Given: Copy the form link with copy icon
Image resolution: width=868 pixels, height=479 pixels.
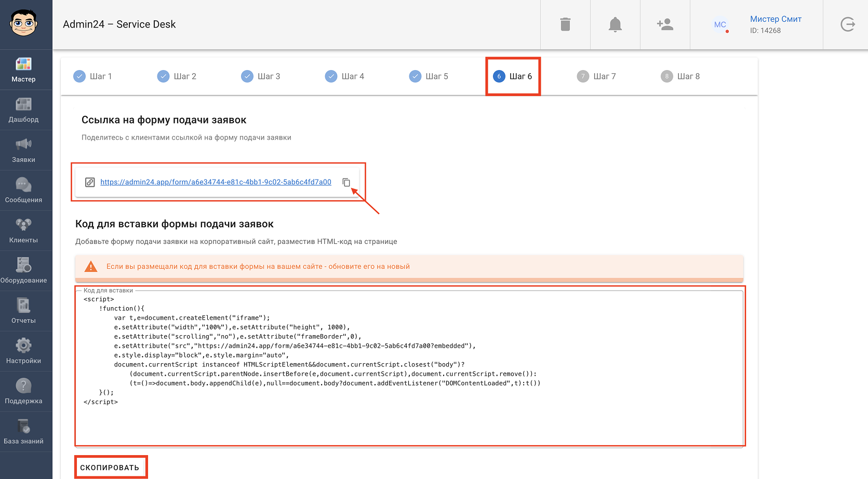Looking at the screenshot, I should (x=346, y=182).
